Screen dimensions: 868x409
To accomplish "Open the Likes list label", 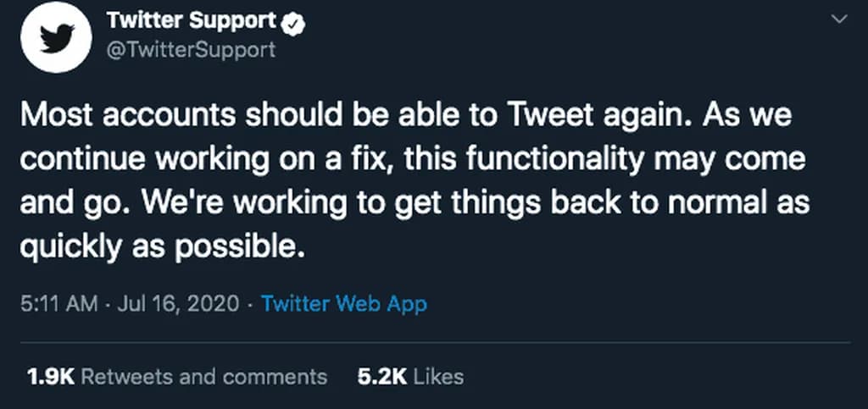I will point(438,376).
